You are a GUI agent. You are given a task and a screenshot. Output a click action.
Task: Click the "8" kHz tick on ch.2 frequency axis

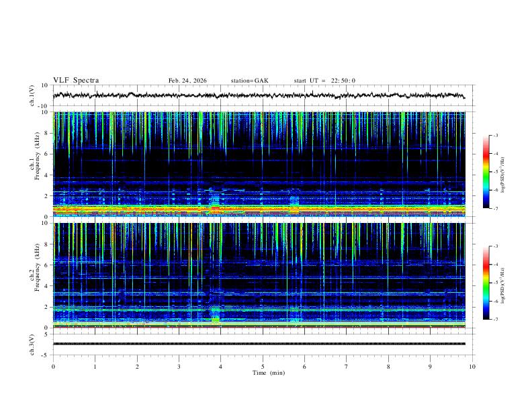tap(47, 244)
